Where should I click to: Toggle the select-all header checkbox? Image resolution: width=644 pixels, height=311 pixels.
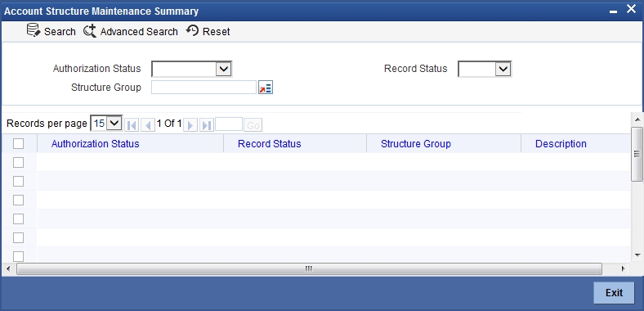[19, 143]
